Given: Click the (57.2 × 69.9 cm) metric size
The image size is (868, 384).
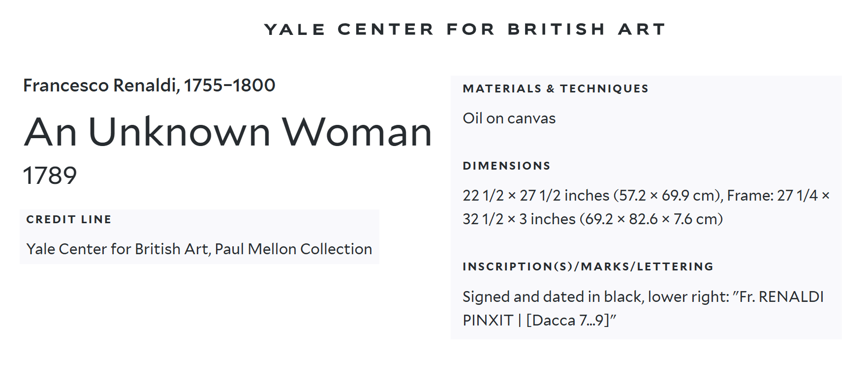Looking at the screenshot, I should coord(667,196).
